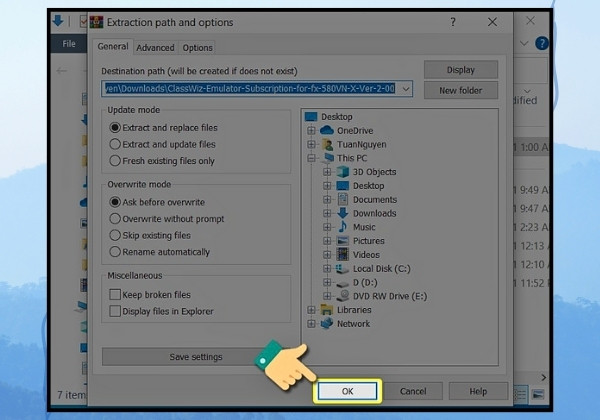Select the TuanNguyen user folder icon
600x420 pixels.
point(327,144)
